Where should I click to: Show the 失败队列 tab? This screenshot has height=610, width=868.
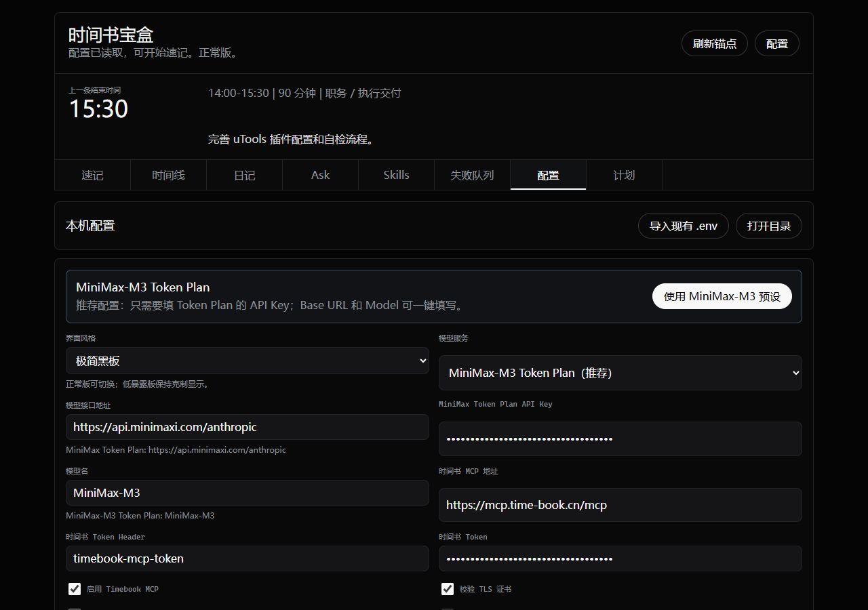tap(472, 175)
